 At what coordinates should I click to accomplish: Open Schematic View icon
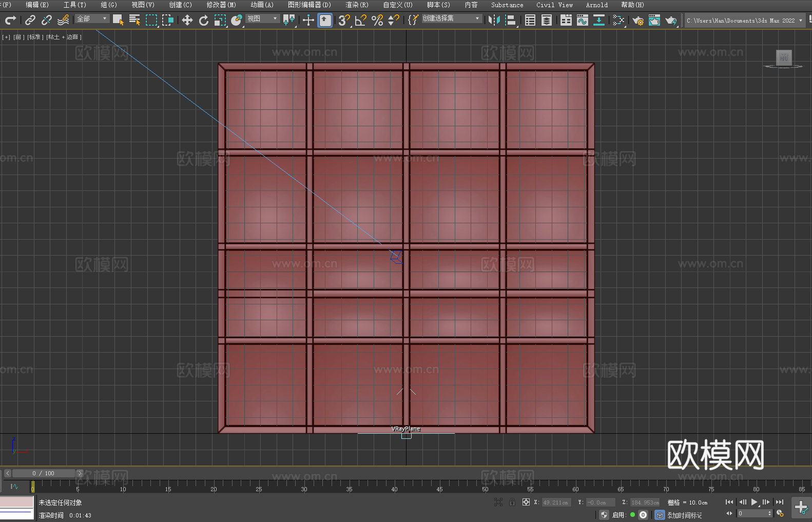tap(618, 20)
